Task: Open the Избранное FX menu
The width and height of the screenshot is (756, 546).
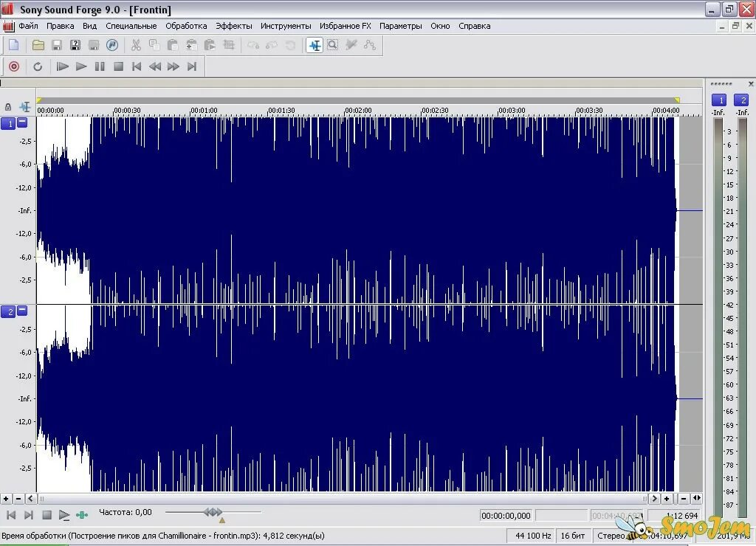Action: [x=344, y=26]
